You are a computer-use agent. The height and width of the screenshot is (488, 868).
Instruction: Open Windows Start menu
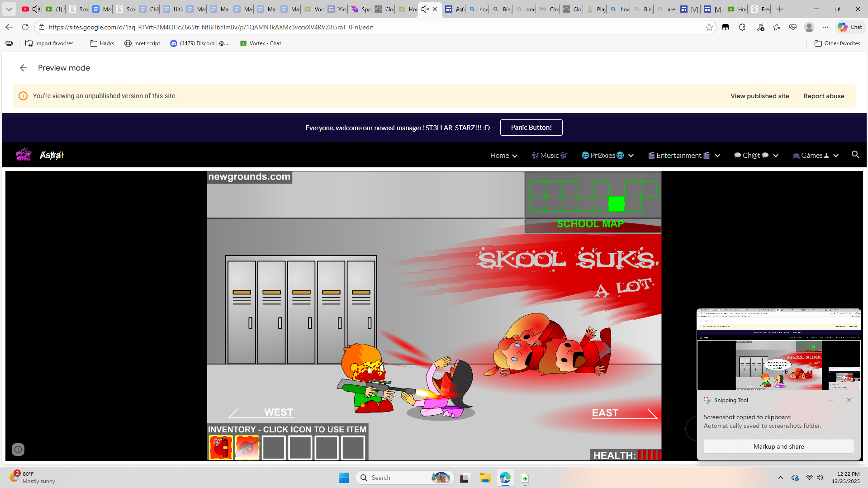(344, 478)
